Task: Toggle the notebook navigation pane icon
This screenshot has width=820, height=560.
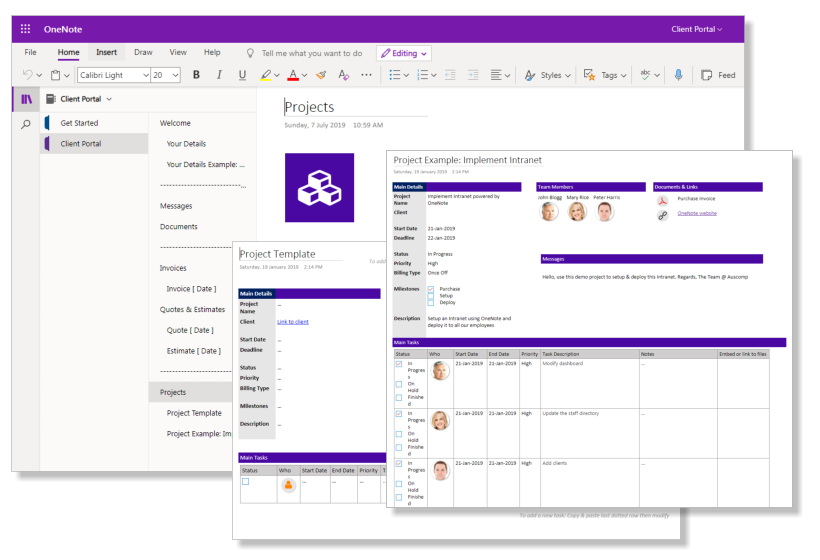Action: [26, 99]
